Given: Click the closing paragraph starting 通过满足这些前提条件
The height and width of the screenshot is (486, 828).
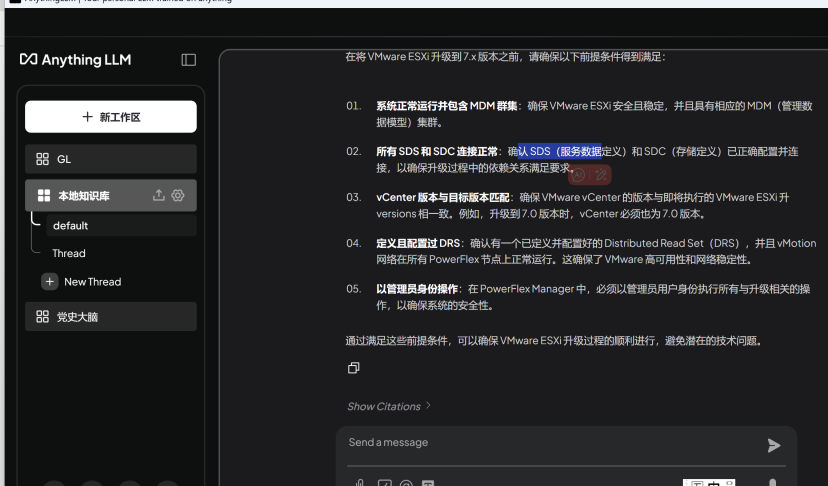Looking at the screenshot, I should (x=554, y=341).
